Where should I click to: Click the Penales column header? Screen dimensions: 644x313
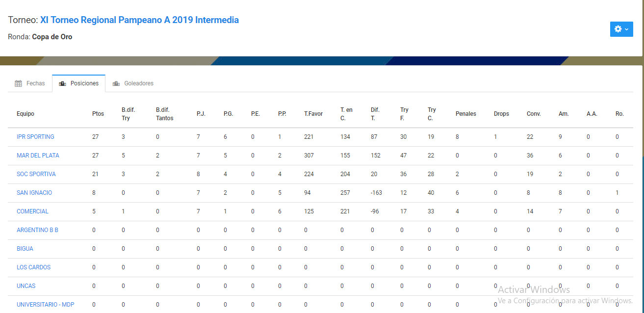[465, 114]
